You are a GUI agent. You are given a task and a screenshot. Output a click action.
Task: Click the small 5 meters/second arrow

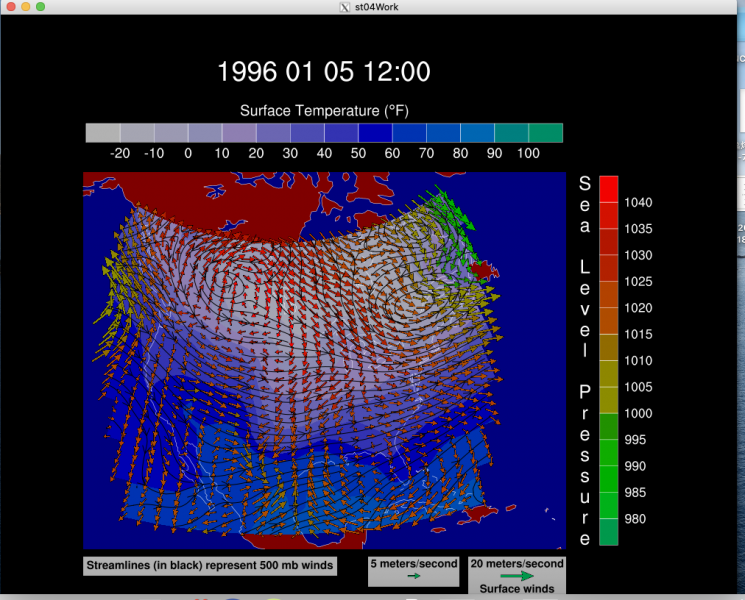point(413,577)
